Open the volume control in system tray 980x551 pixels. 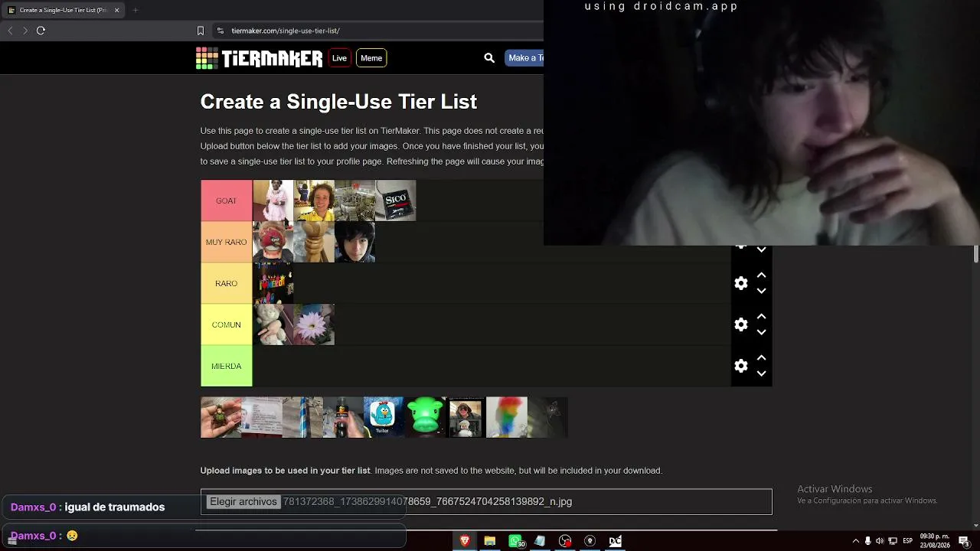(880, 541)
